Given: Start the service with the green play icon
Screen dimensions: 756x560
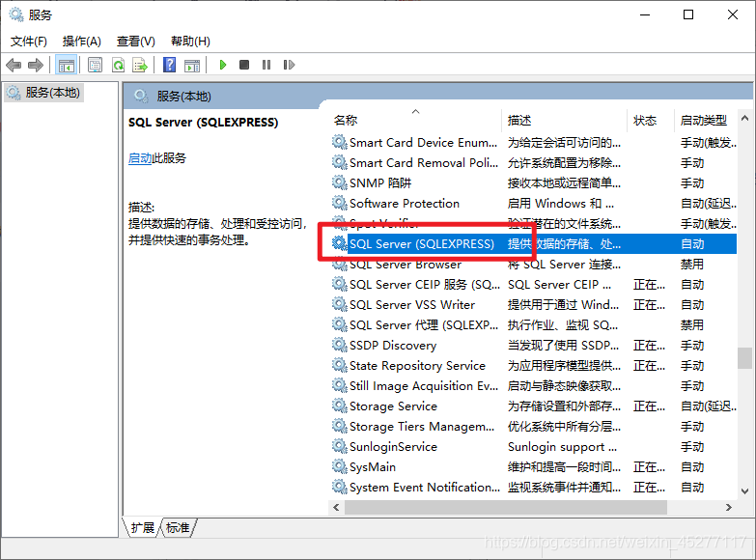Looking at the screenshot, I should (x=223, y=65).
